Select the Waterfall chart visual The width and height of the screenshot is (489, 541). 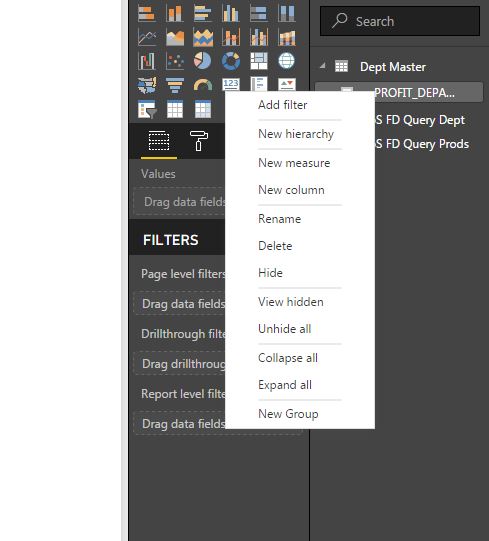(x=147, y=61)
